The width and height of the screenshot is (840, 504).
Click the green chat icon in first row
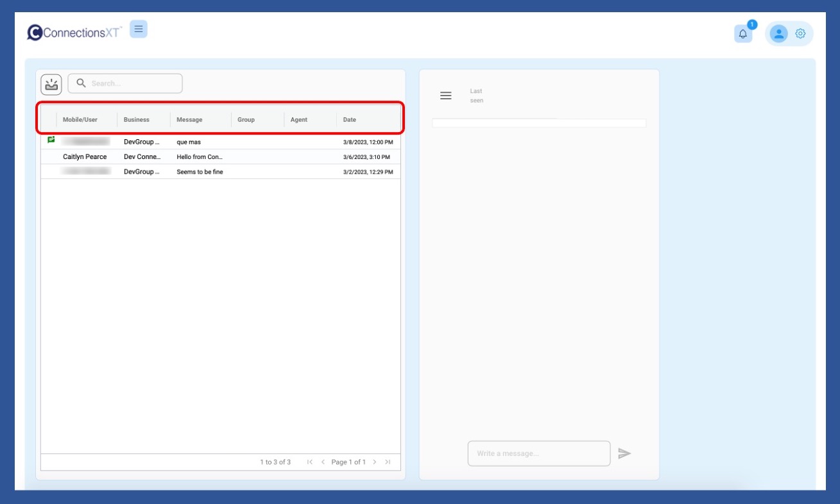[x=51, y=140]
